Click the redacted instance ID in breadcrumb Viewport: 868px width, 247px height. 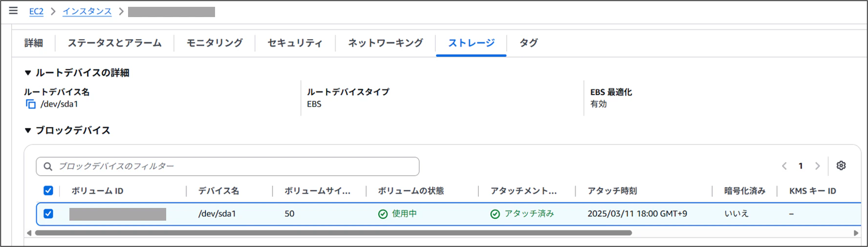pyautogui.click(x=172, y=12)
